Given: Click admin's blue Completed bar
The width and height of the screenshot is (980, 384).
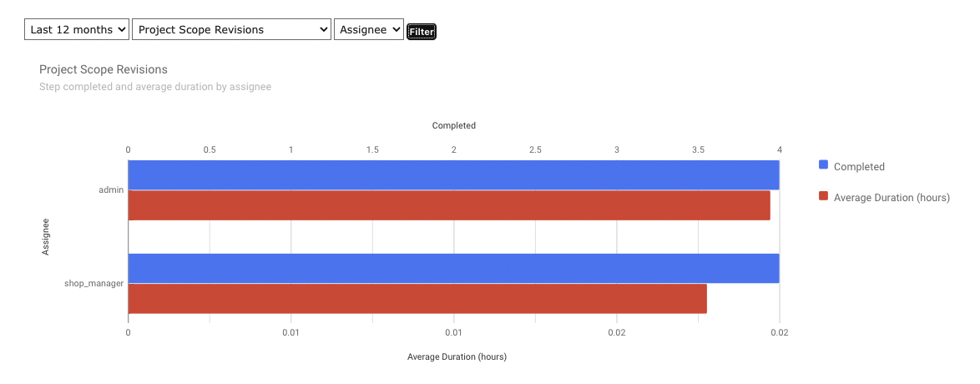Looking at the screenshot, I should coord(453,175).
